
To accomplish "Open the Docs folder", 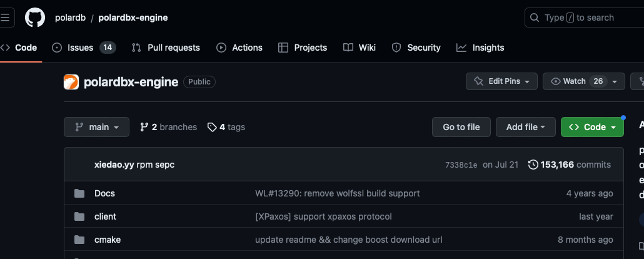I will tap(105, 193).
